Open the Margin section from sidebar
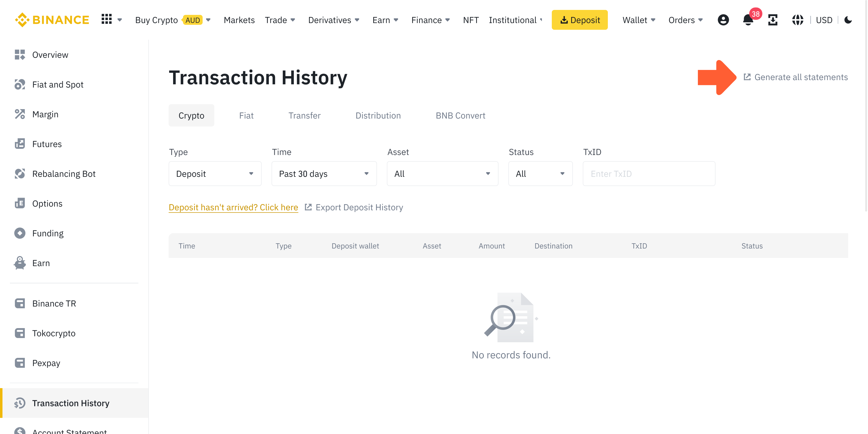 [45, 114]
